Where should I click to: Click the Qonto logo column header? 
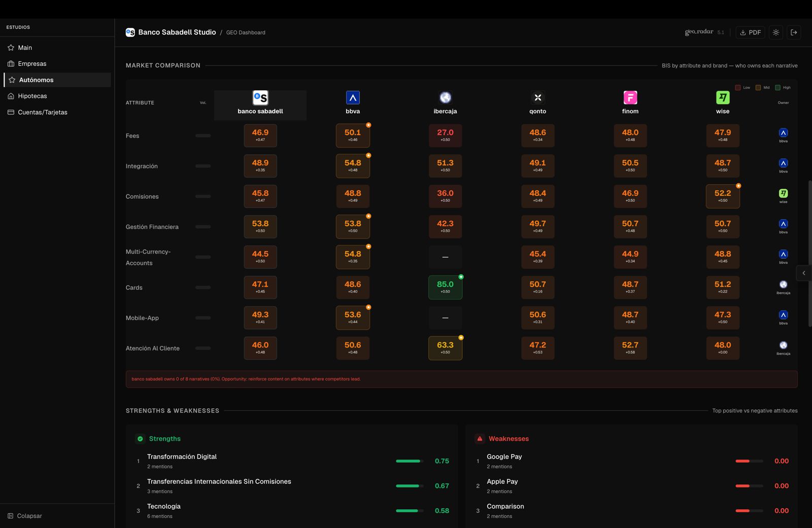[538, 97]
